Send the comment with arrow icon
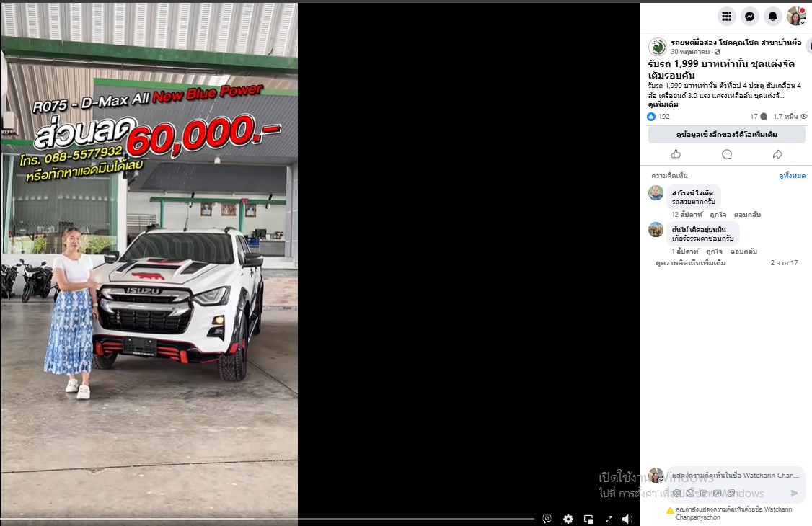This screenshot has width=812, height=526. (795, 493)
